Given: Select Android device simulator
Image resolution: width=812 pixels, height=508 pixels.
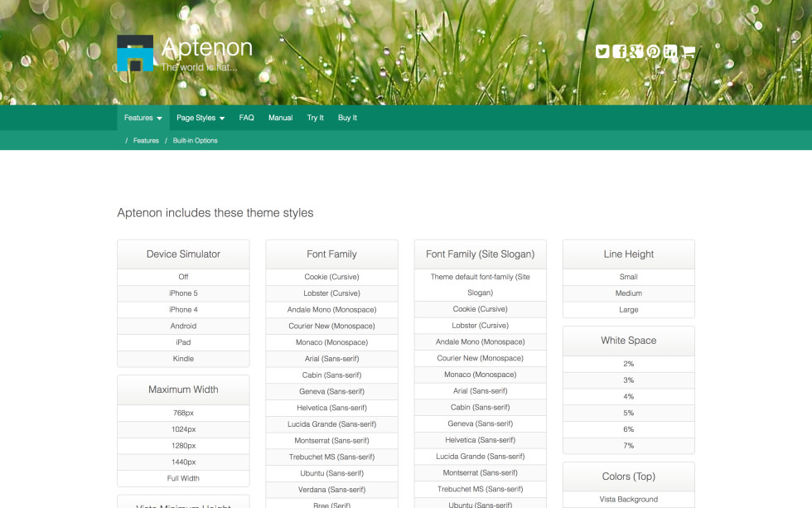Looking at the screenshot, I should 183,326.
